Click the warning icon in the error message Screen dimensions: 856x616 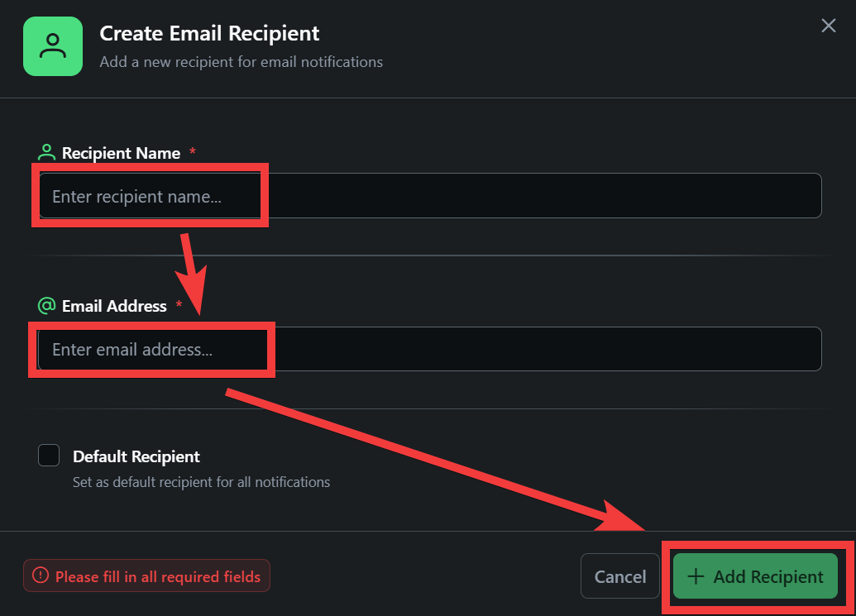click(41, 575)
